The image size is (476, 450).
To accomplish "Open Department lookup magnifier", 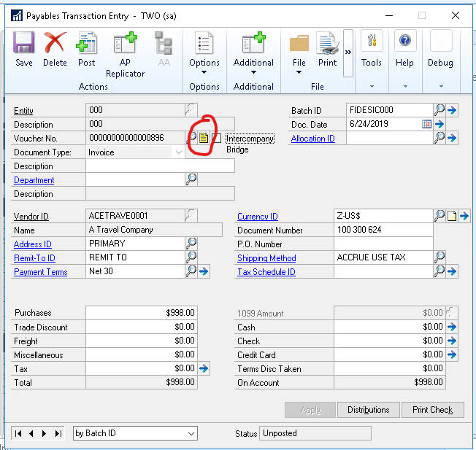I will 191,179.
